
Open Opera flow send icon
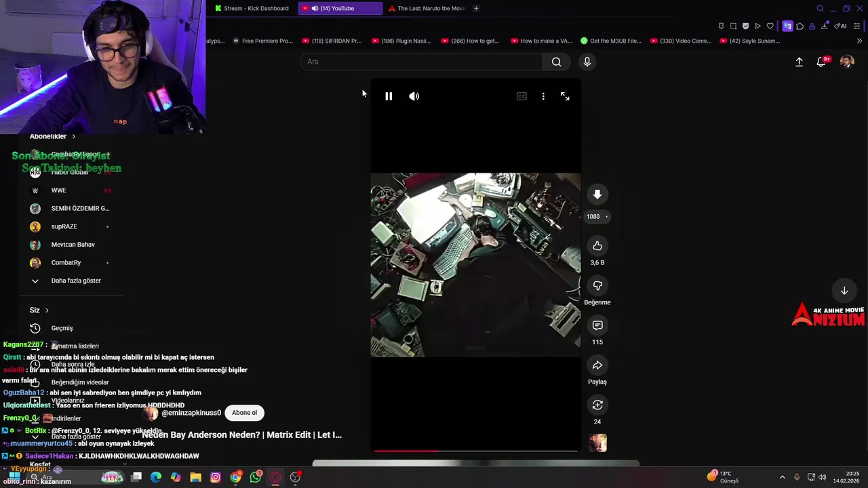pos(757,26)
